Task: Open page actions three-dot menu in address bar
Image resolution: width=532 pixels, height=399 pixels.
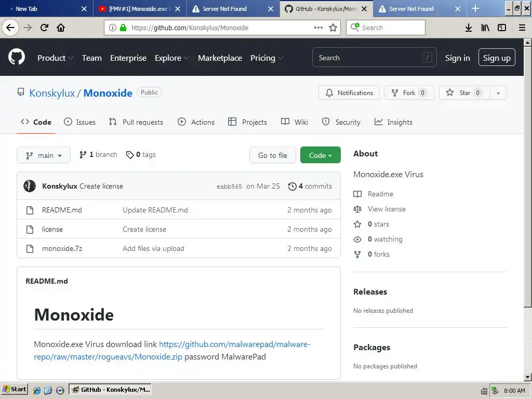Action: (x=318, y=28)
